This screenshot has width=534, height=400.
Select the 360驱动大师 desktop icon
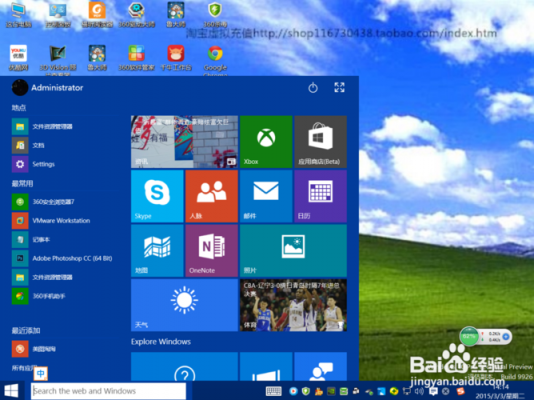pos(137,15)
